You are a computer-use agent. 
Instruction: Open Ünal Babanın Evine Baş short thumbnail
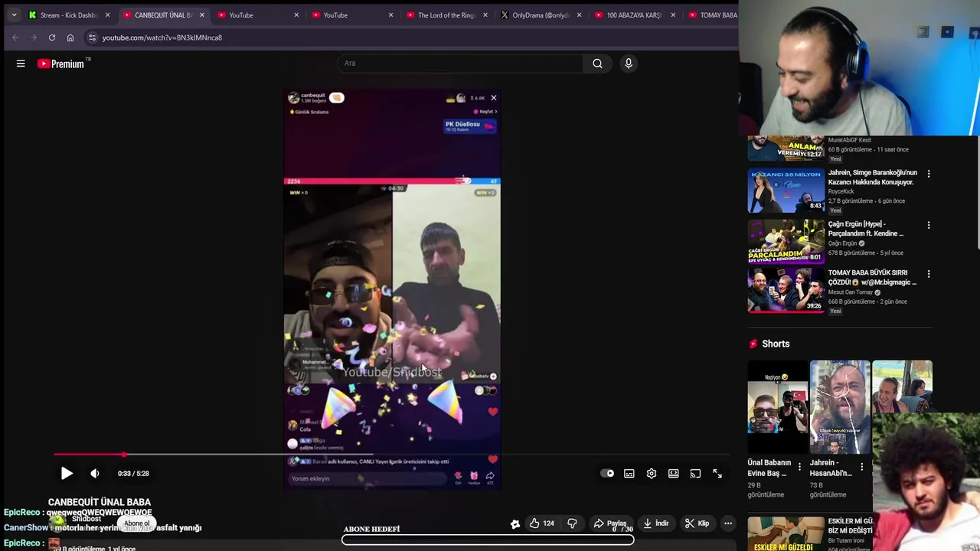778,406
